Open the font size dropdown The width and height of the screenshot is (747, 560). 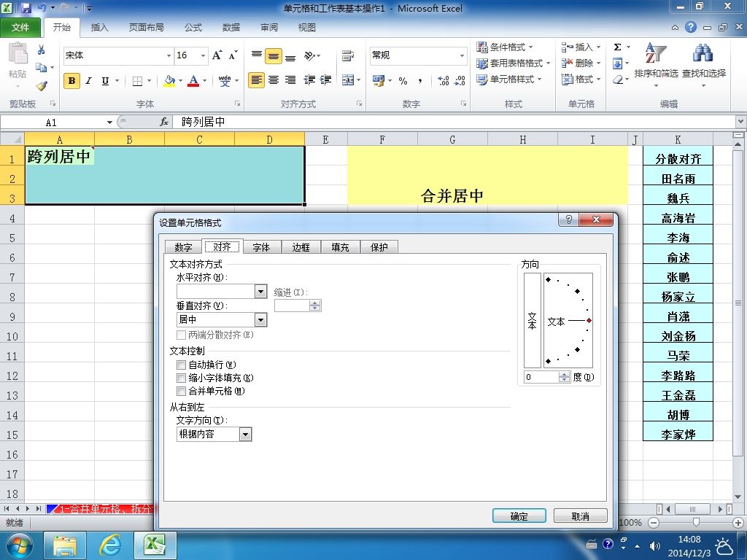click(x=203, y=55)
